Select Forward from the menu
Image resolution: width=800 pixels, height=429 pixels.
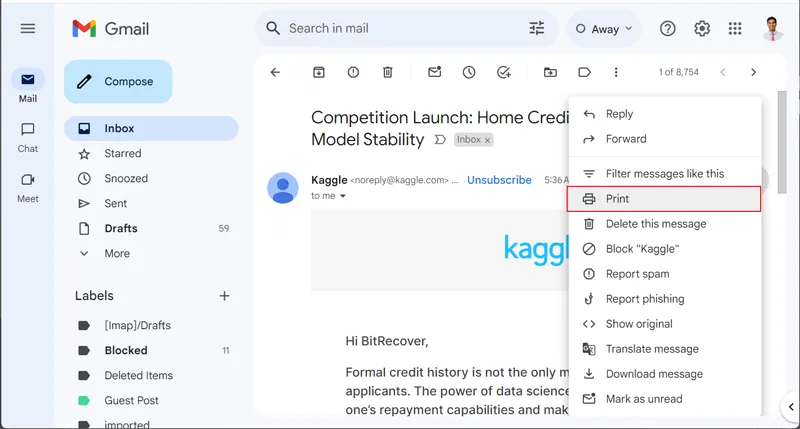[665, 139]
